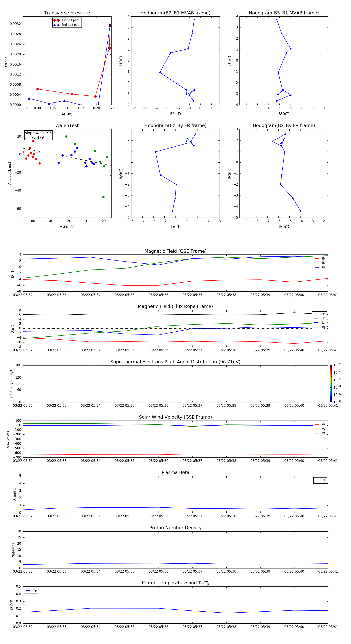Click the 'Hodogram(B3_B1 MVAB frame)' title

[284, 13]
